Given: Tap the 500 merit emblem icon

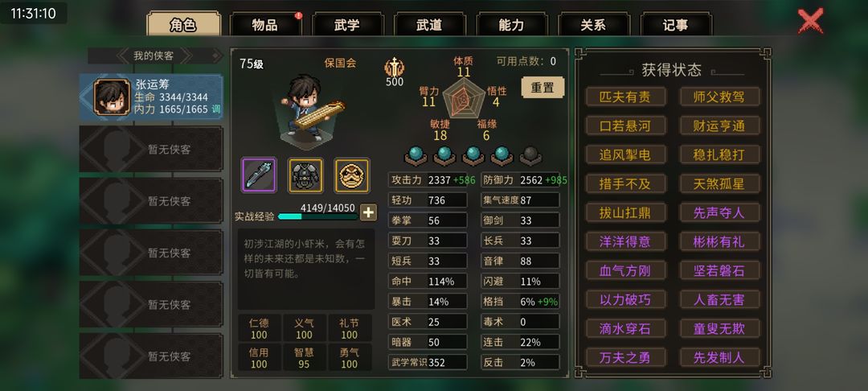Looking at the screenshot, I should (x=394, y=68).
